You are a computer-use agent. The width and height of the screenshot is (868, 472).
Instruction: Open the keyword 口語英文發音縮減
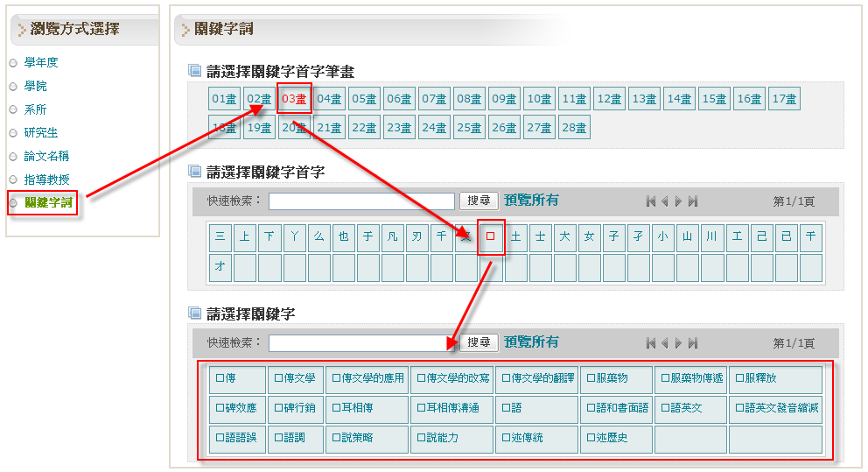(775, 408)
